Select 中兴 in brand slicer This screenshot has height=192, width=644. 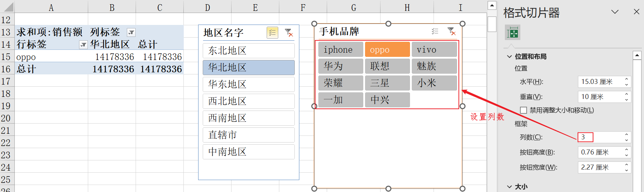[388, 100]
